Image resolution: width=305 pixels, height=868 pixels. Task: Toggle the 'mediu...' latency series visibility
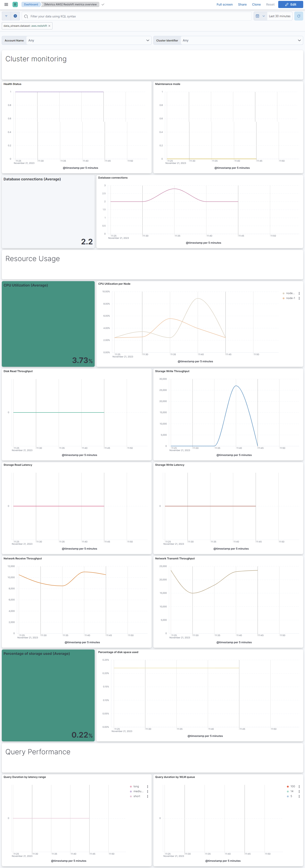coord(138,791)
